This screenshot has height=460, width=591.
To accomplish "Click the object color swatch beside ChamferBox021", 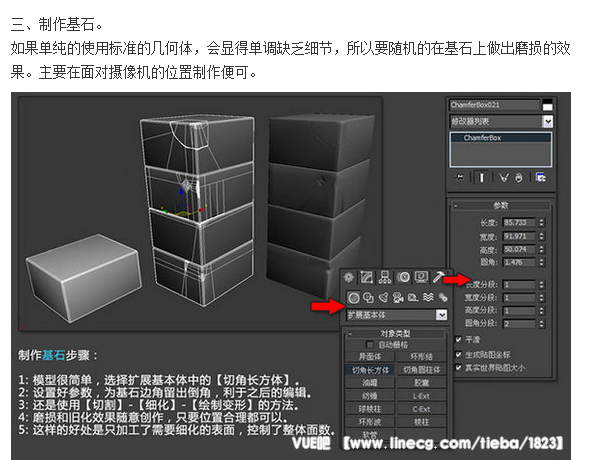I will [x=547, y=105].
